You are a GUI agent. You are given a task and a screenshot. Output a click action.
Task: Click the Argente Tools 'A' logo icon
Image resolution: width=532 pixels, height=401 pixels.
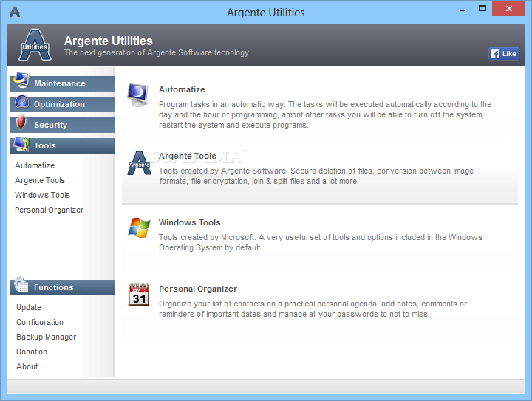point(139,163)
